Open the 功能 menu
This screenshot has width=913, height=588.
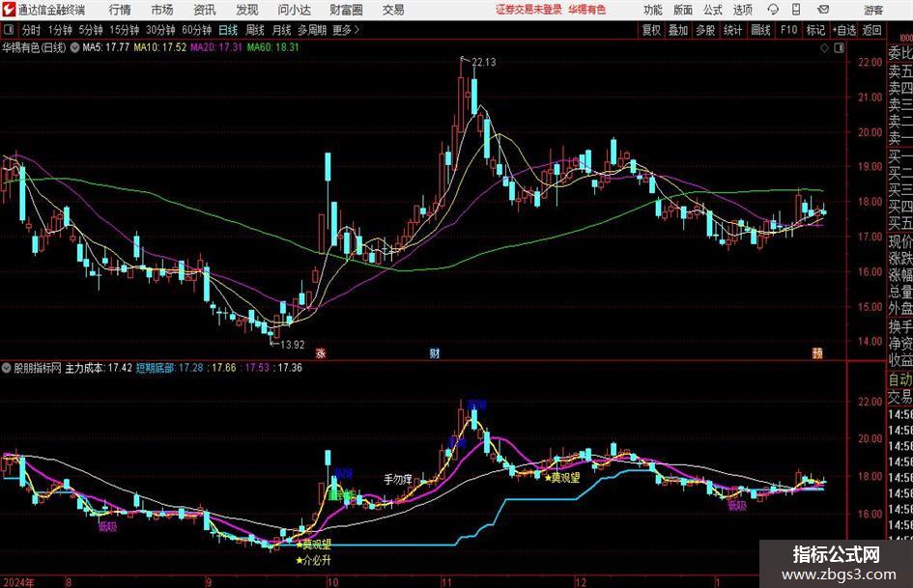point(653,10)
